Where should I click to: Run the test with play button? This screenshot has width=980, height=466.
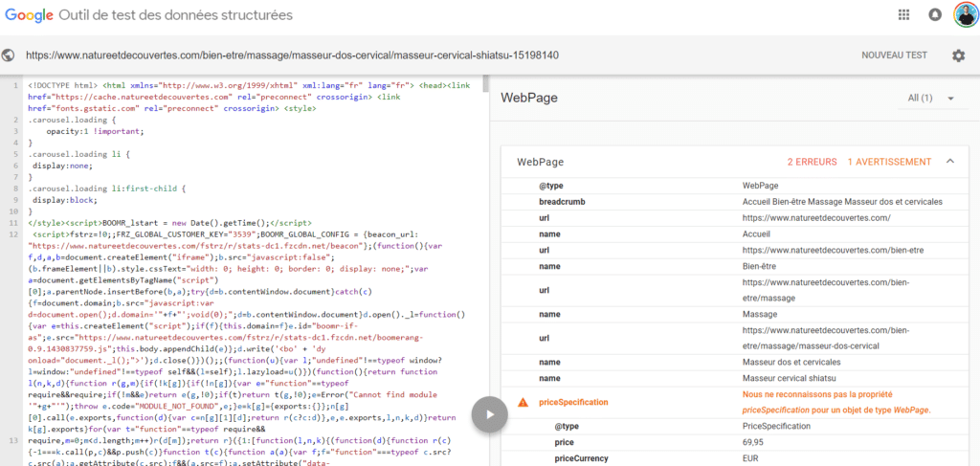click(489, 413)
